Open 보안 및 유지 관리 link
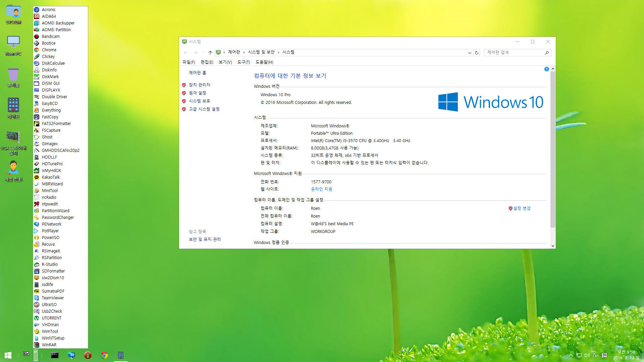The height and width of the screenshot is (362, 644). (x=205, y=239)
